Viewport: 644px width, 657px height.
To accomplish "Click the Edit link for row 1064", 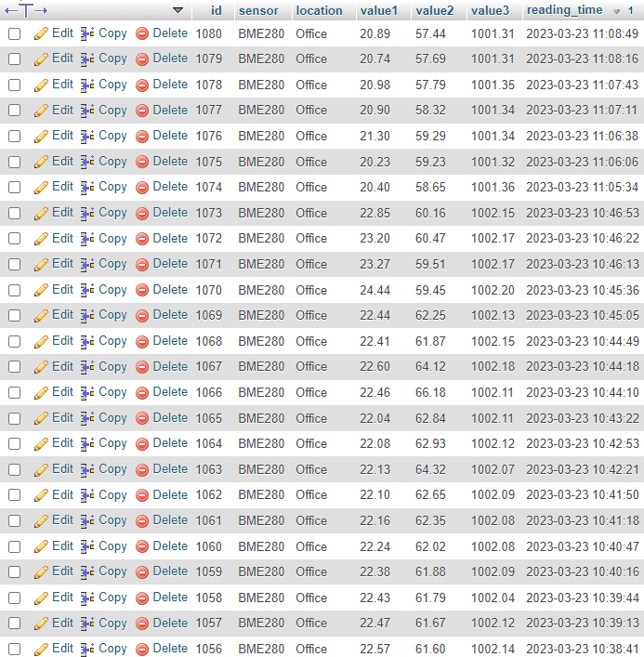I will point(62,443).
